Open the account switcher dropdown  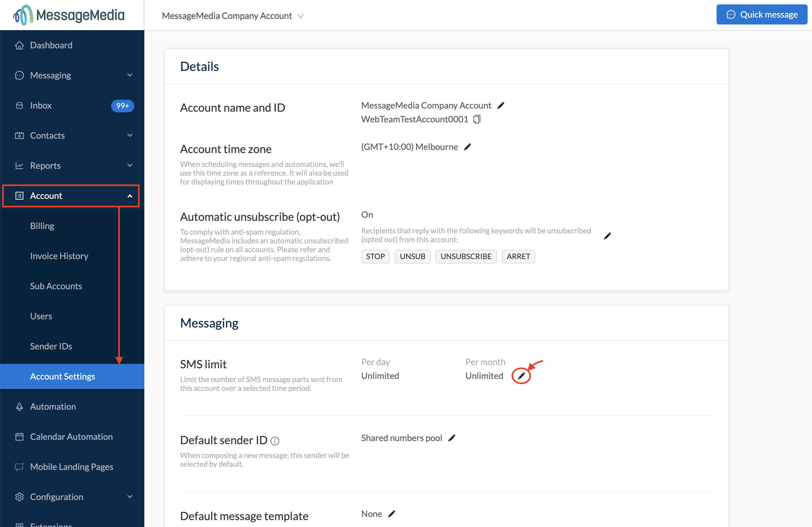point(233,16)
